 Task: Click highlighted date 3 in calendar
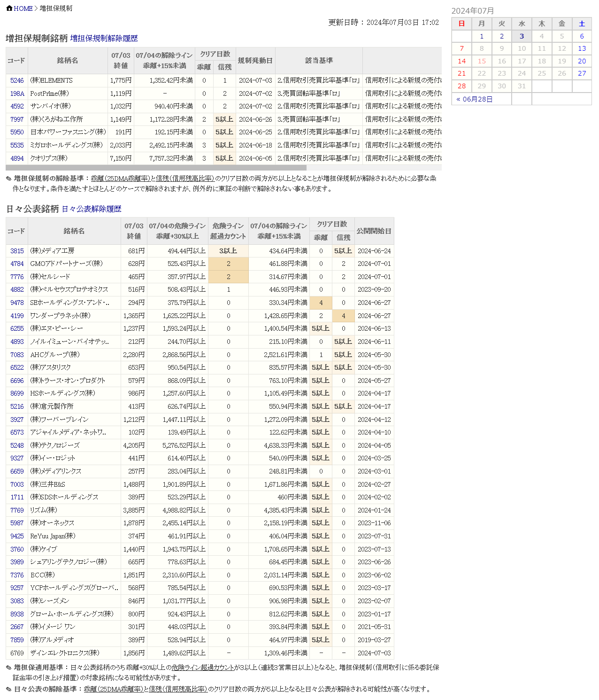tap(522, 36)
